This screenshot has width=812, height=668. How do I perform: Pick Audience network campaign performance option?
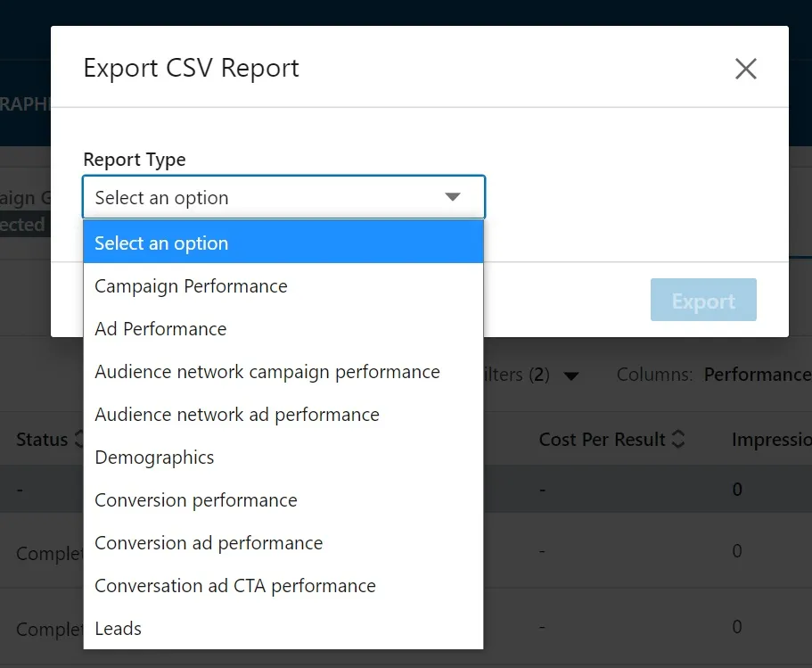click(x=267, y=372)
